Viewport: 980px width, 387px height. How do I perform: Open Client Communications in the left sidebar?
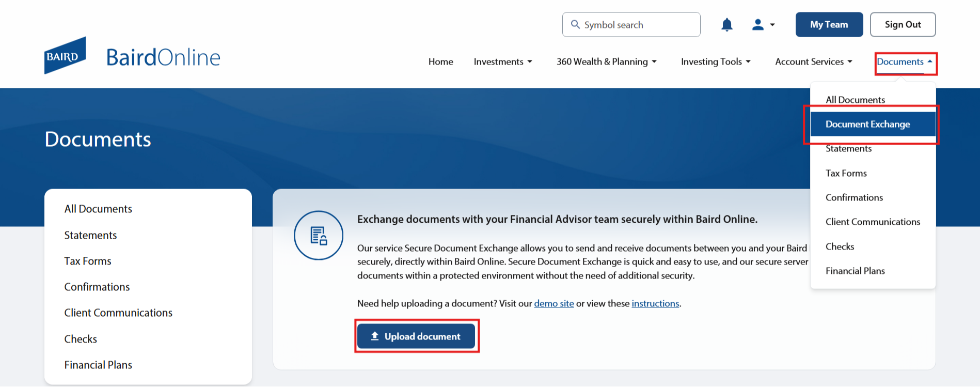[x=118, y=313]
